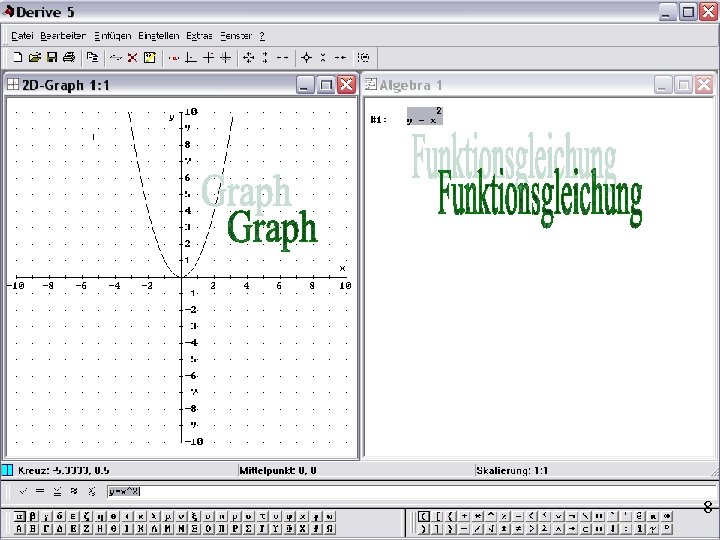Screen dimensions: 720x540
Task: Click the opening curly brace symbol button
Action: pyautogui.click(x=450, y=516)
